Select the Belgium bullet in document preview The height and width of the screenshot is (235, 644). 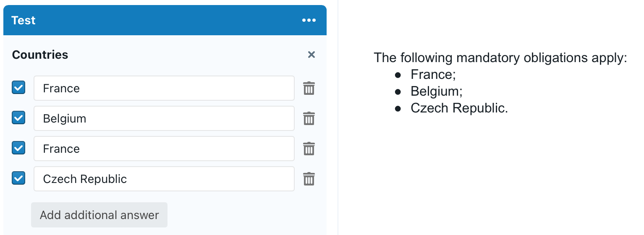click(436, 91)
